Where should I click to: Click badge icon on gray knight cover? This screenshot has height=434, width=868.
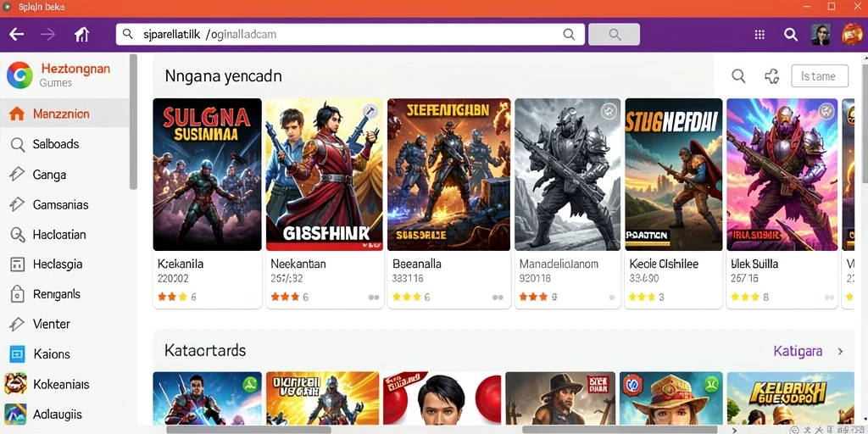pos(609,111)
